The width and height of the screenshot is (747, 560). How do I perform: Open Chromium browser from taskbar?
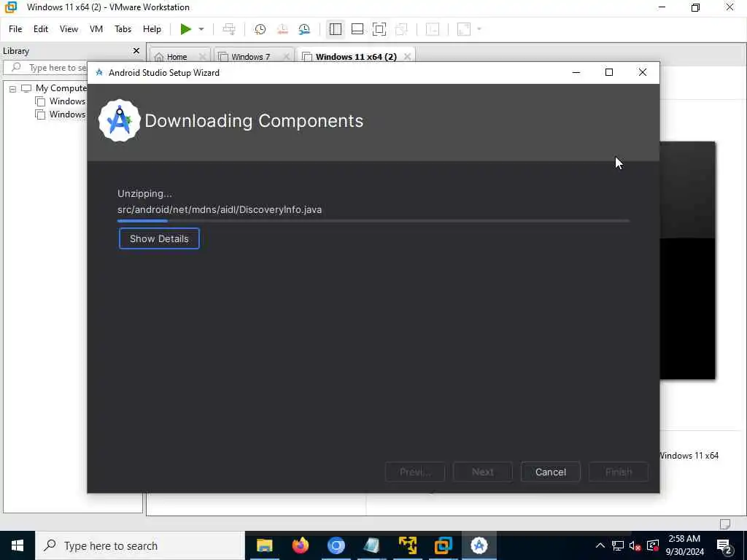tap(336, 545)
